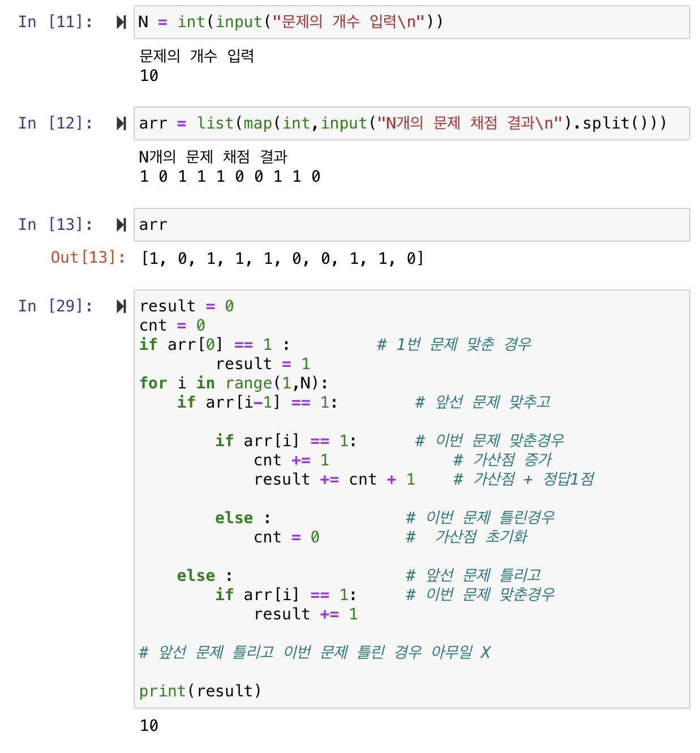Click the comment '# 가산점 초기화'
The height and width of the screenshot is (753, 700).
pyautogui.click(x=467, y=537)
